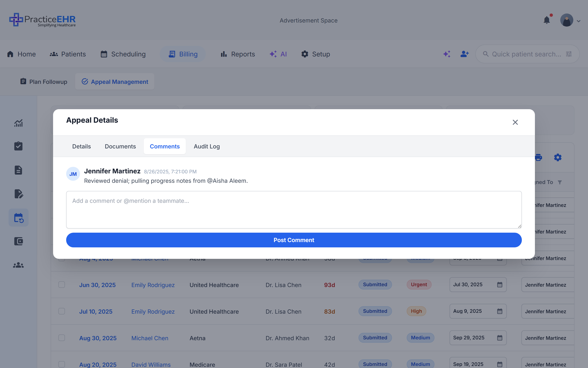This screenshot has height=368, width=588.
Task: Open calendar icon for Sep 29, 2025
Action: click(x=500, y=338)
